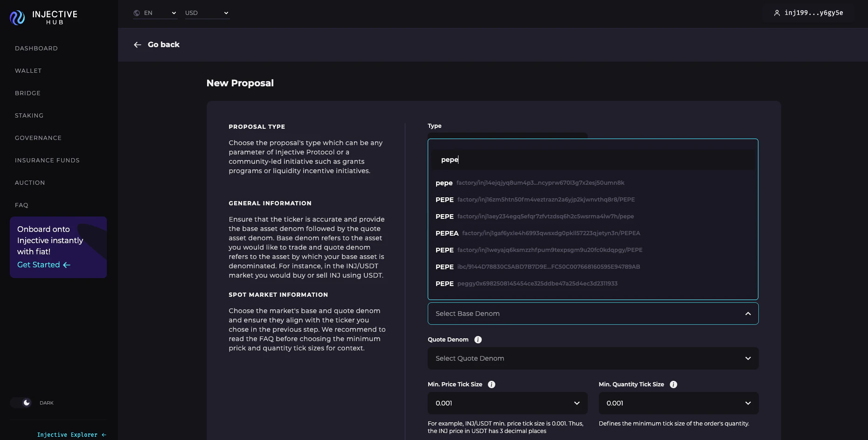Click arrow beside Injective Explorer
Viewport: 868px width, 440px height.
tap(104, 435)
